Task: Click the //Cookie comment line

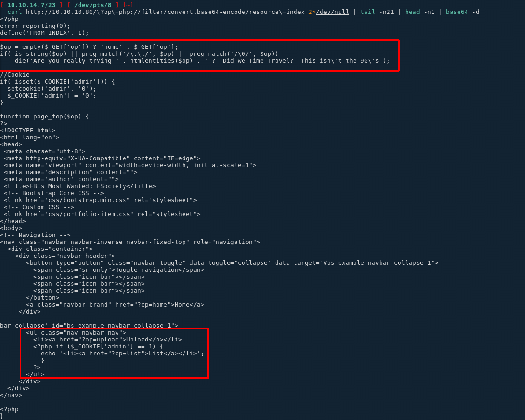Action: pyautogui.click(x=15, y=75)
